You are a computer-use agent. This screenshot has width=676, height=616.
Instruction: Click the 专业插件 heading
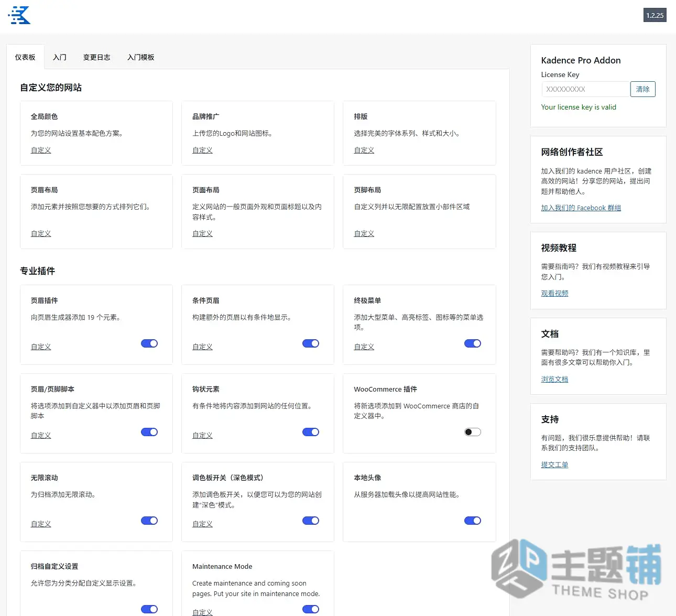coord(37,271)
